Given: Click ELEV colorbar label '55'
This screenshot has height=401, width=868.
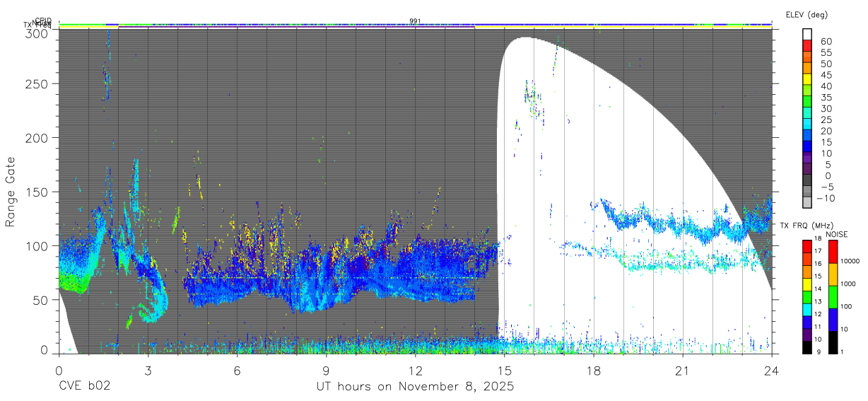Looking at the screenshot, I should pos(826,53).
